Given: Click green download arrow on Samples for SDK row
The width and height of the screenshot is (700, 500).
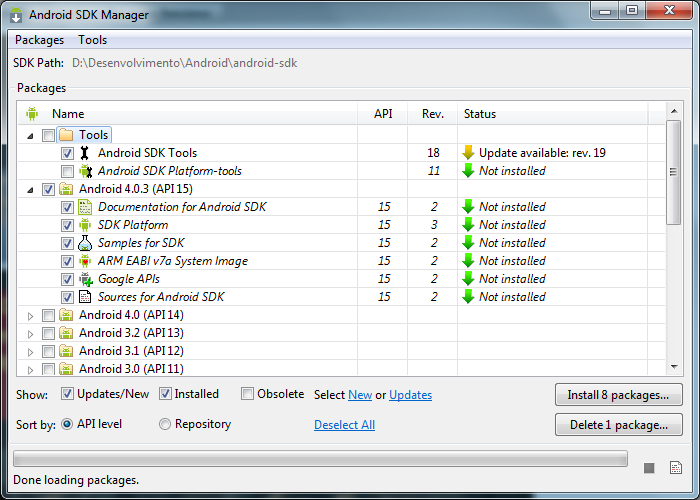Looking at the screenshot, I should point(468,243).
